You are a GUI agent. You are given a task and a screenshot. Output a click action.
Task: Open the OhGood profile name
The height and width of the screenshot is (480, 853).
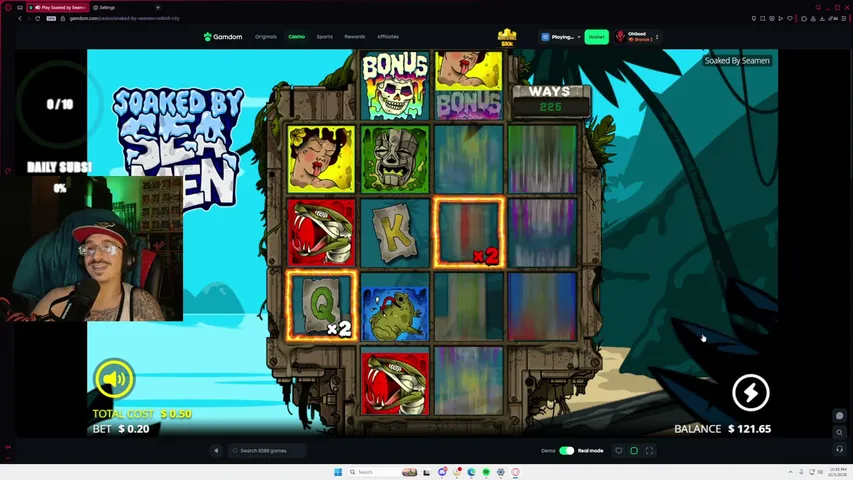637,34
